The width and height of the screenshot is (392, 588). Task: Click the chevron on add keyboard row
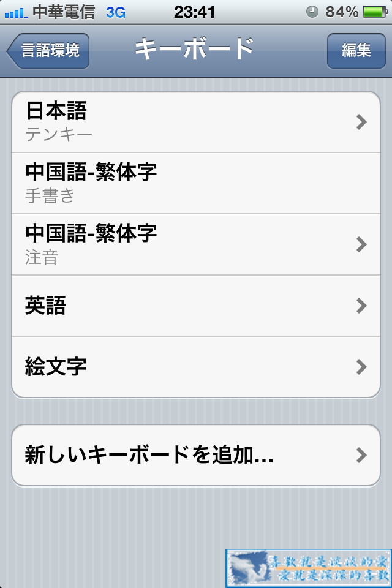coord(361,455)
